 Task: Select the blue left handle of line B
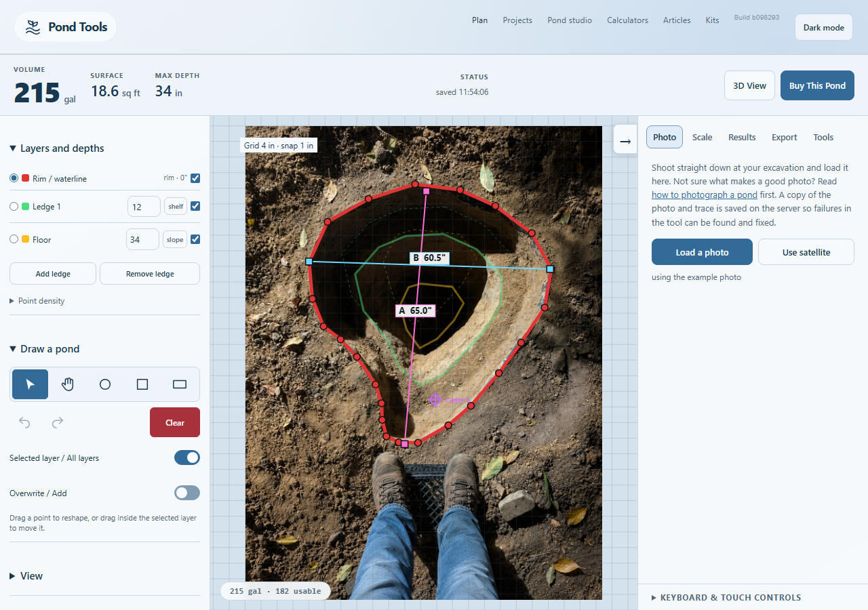309,261
